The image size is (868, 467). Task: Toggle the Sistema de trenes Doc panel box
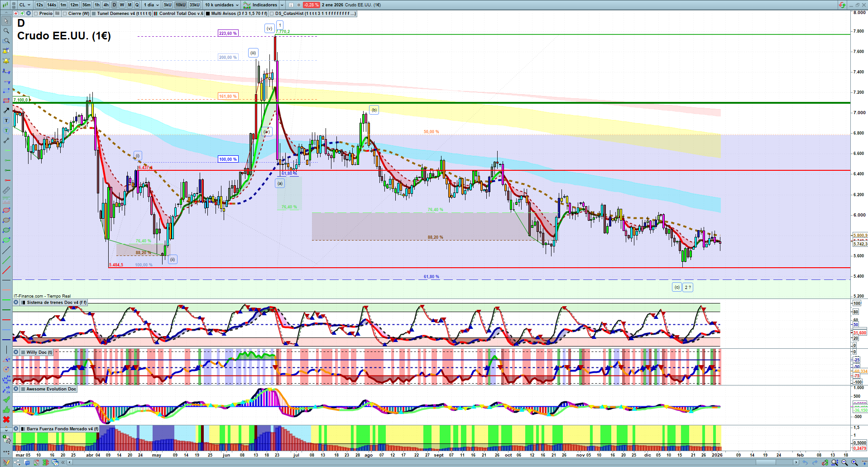pyautogui.click(x=24, y=303)
